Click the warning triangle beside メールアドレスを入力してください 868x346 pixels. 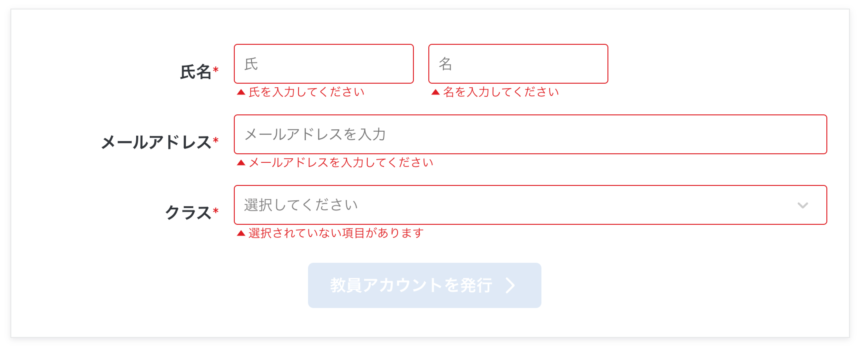[241, 163]
